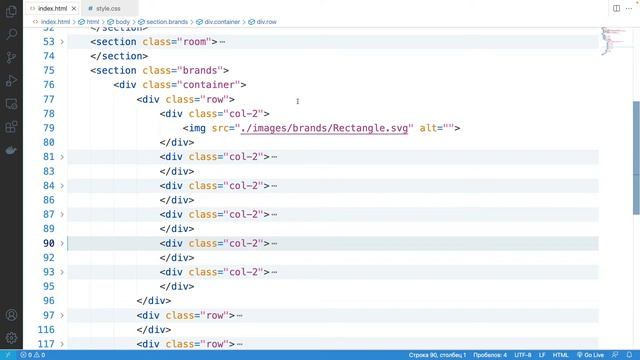Select the html breadcrumb item
Screen dimensions: 640x360
click(93, 22)
